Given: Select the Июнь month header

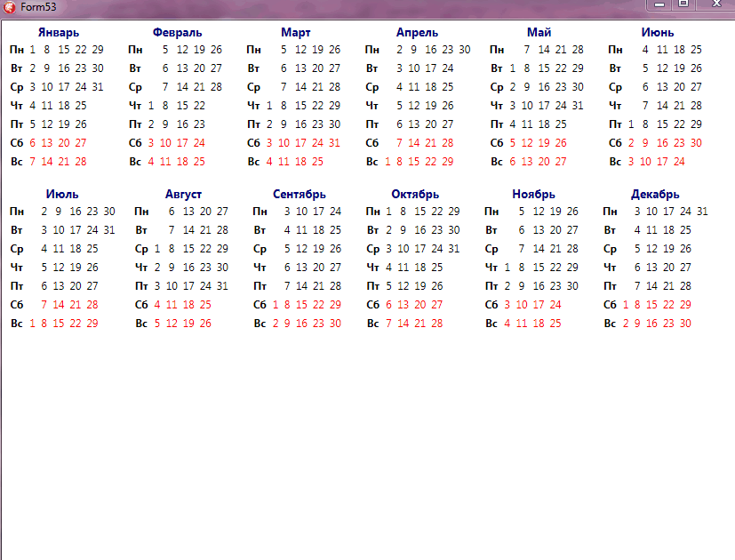Looking at the screenshot, I should pyautogui.click(x=657, y=33).
